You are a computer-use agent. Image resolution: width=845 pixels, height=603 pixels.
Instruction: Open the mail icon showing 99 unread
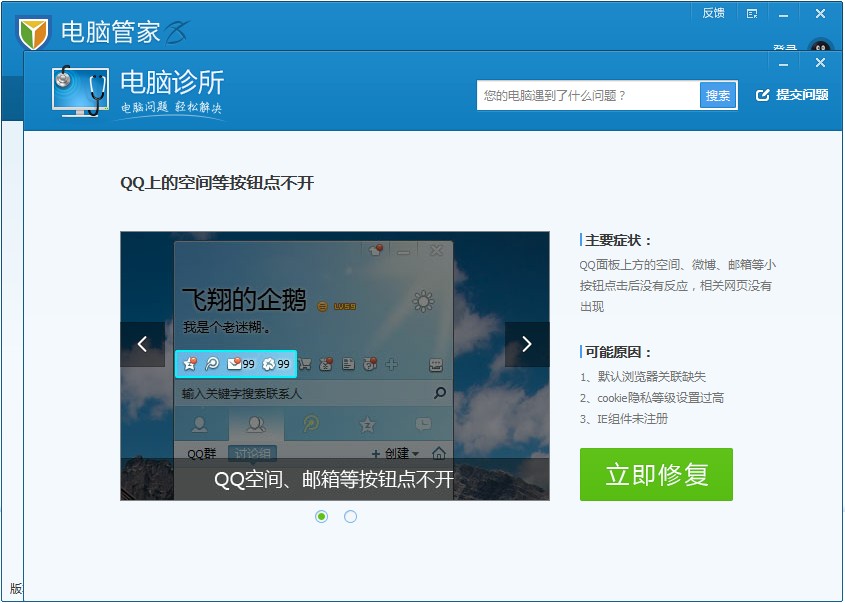coord(233,362)
